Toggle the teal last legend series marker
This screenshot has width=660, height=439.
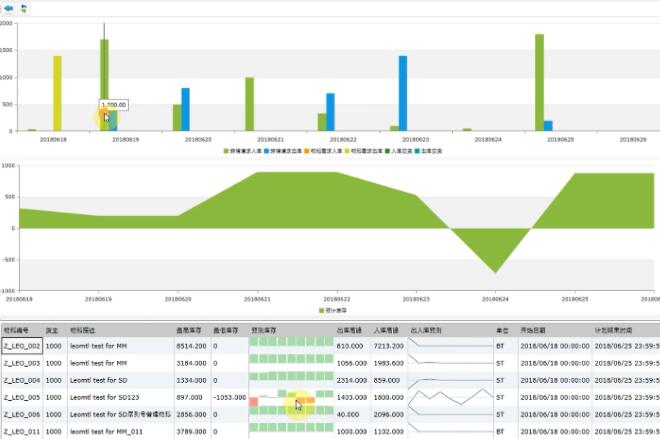pyautogui.click(x=417, y=151)
